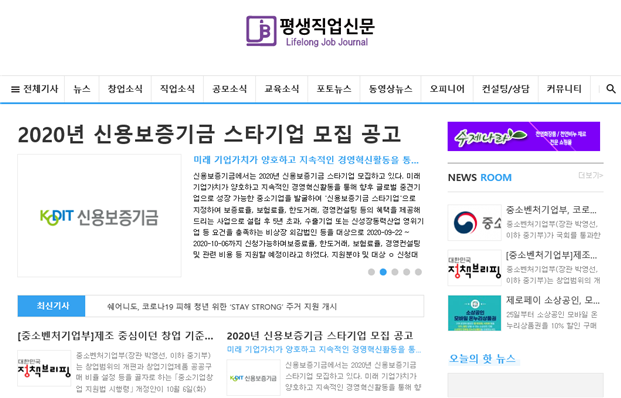Open the 제로페이 소상공인 green thumbnail
Viewport: 621px width, 398px height.
click(x=474, y=313)
